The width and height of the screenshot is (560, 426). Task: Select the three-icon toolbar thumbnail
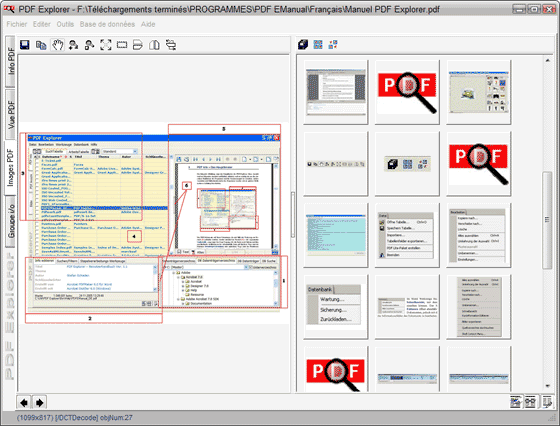[407, 164]
